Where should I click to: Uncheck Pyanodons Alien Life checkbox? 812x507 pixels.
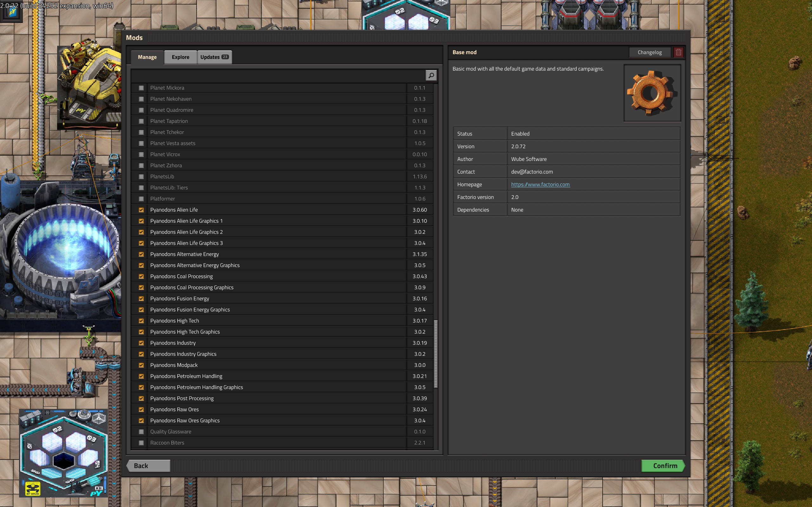pyautogui.click(x=141, y=210)
